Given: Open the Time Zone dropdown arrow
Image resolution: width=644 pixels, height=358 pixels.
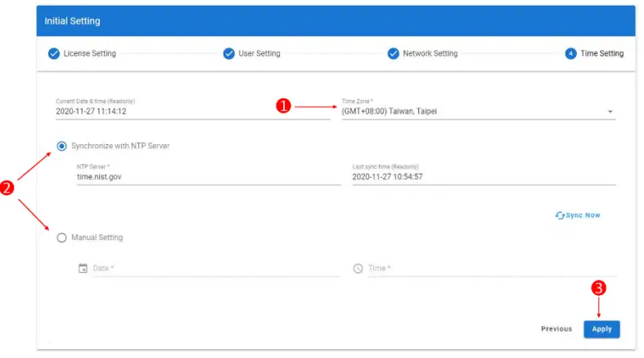Looking at the screenshot, I should pos(610,111).
